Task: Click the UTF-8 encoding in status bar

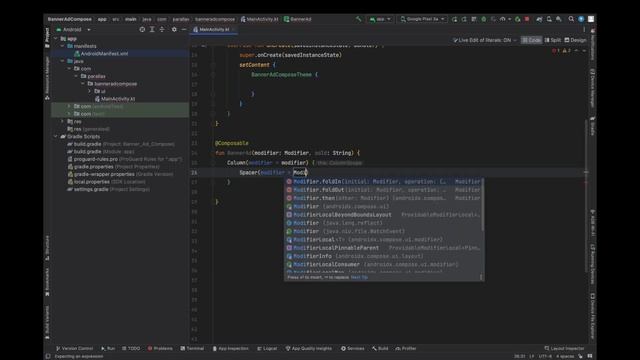Action: pyautogui.click(x=545, y=356)
